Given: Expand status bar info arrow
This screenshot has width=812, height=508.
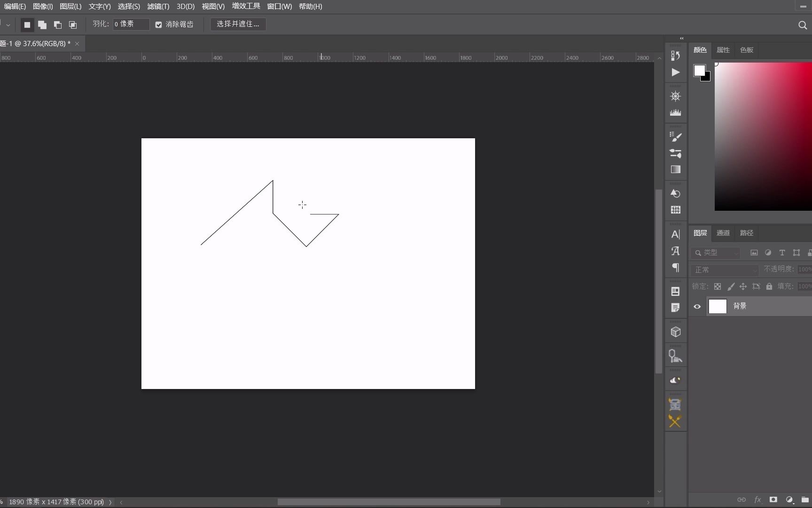Looking at the screenshot, I should (x=110, y=502).
